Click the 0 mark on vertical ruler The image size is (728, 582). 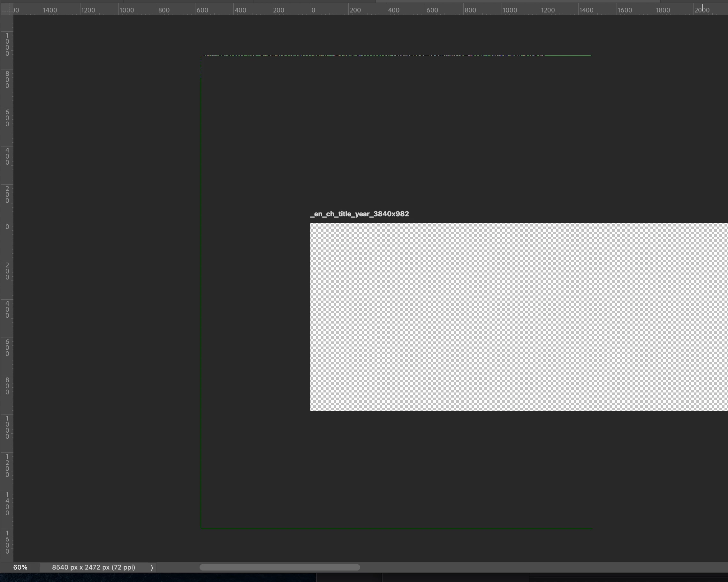[7, 227]
